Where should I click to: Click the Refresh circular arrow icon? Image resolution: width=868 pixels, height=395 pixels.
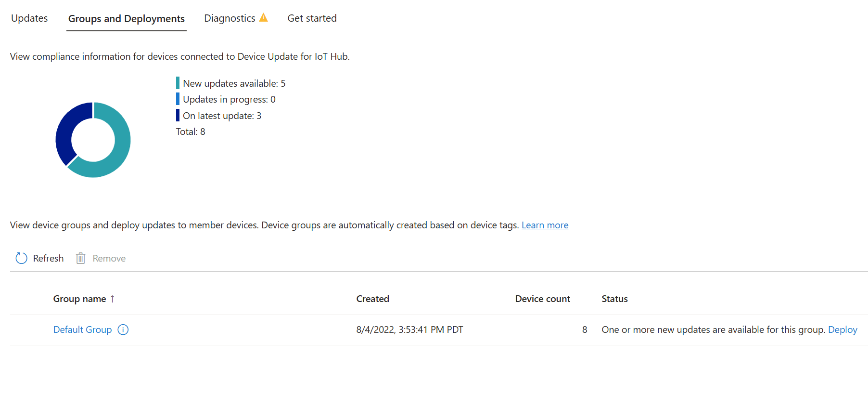[21, 258]
